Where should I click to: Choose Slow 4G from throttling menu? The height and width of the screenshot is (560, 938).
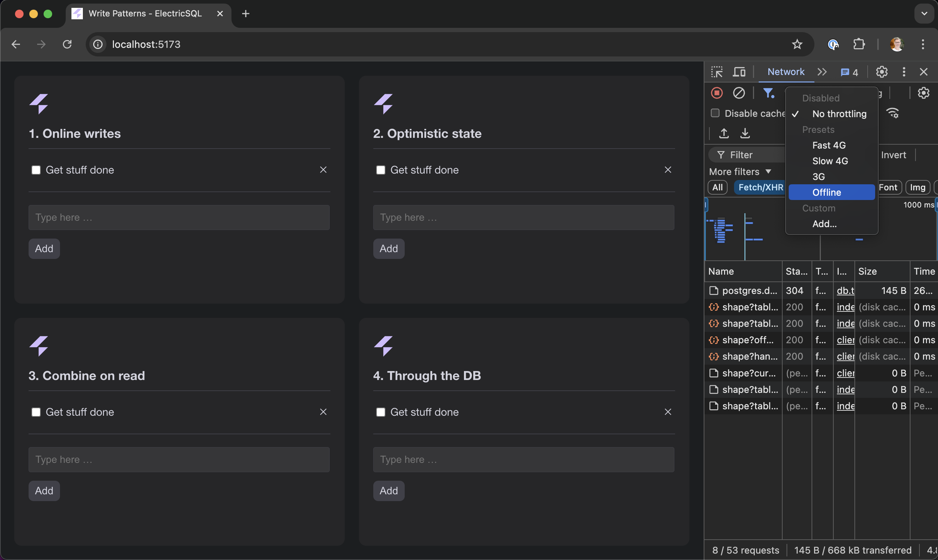(x=830, y=161)
